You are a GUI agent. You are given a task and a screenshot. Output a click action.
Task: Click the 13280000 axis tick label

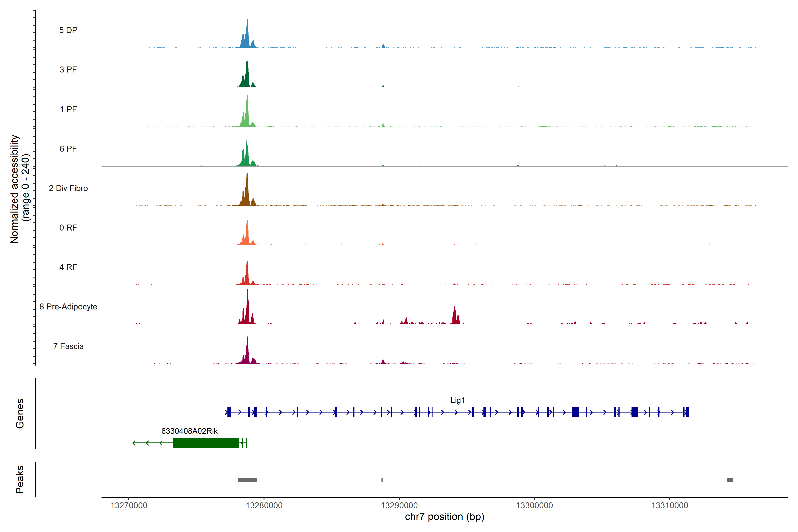[x=264, y=506]
